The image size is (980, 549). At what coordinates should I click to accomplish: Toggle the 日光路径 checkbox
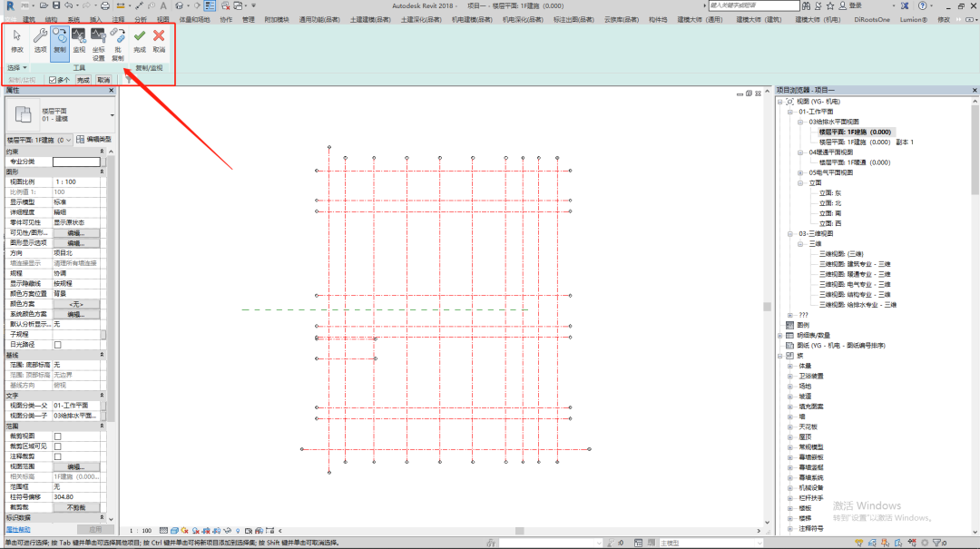tap(57, 345)
